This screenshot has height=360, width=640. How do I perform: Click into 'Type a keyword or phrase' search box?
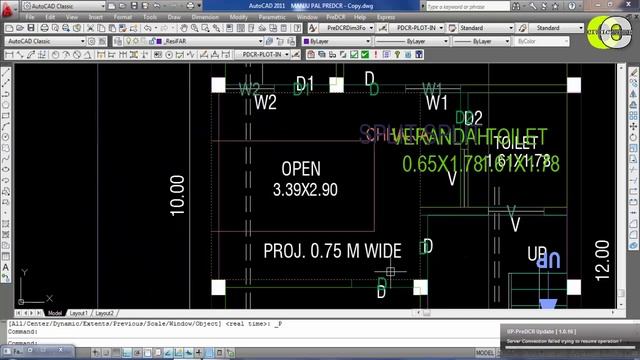point(468,6)
